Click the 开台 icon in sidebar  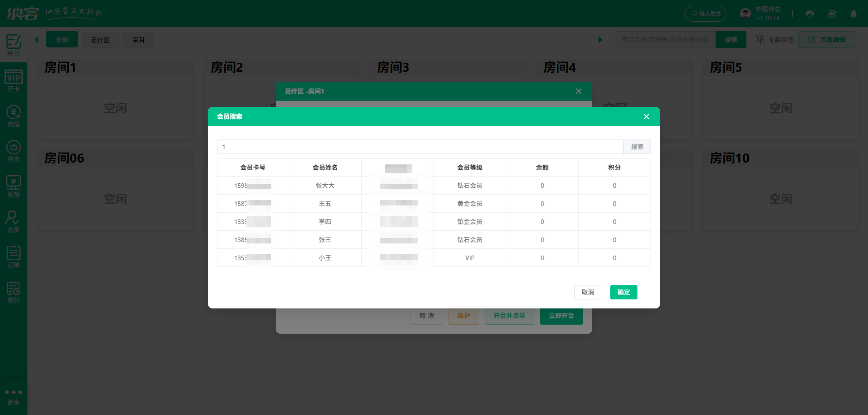pos(14,45)
